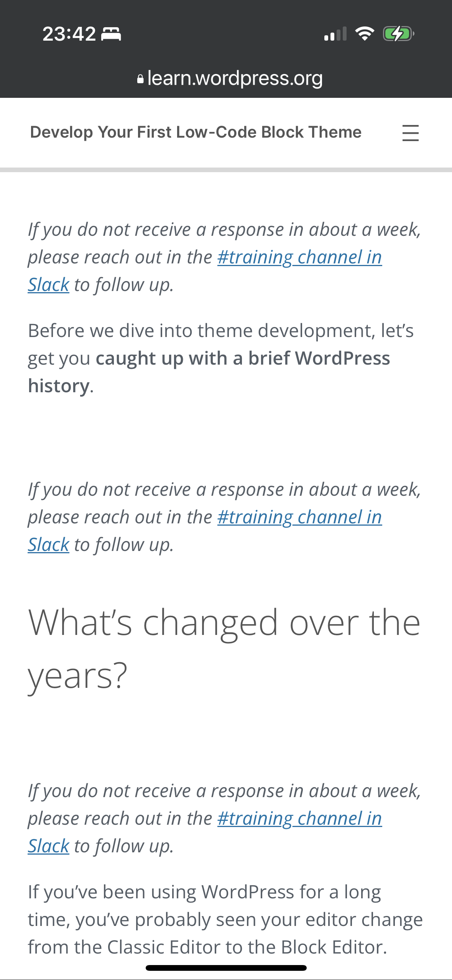This screenshot has width=452, height=980.
Task: Tap the cellular signal strength icon
Action: pos(334,35)
